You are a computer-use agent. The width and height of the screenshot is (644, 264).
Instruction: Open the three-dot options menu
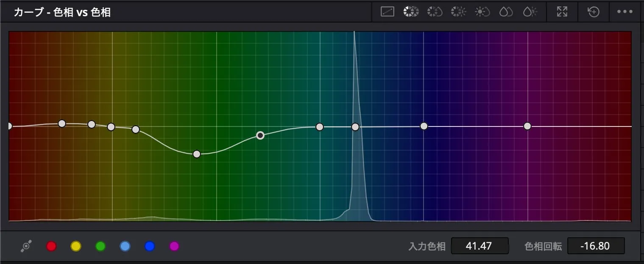click(x=624, y=12)
